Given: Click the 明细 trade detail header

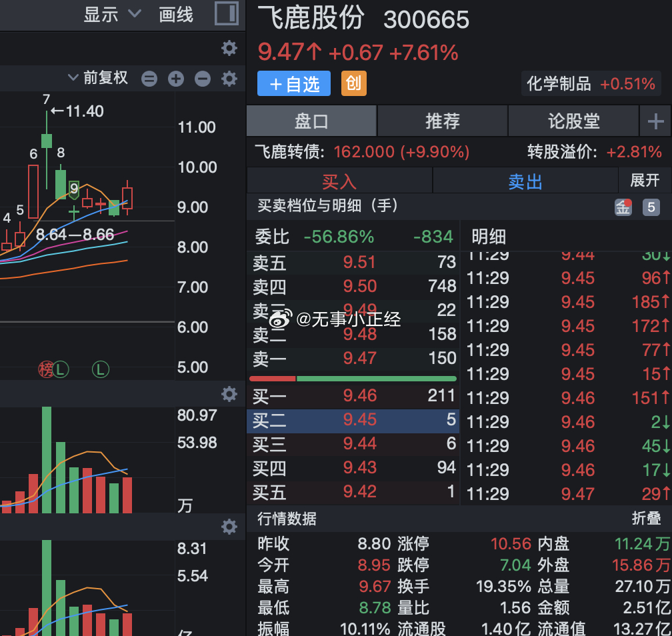Looking at the screenshot, I should tap(489, 237).
